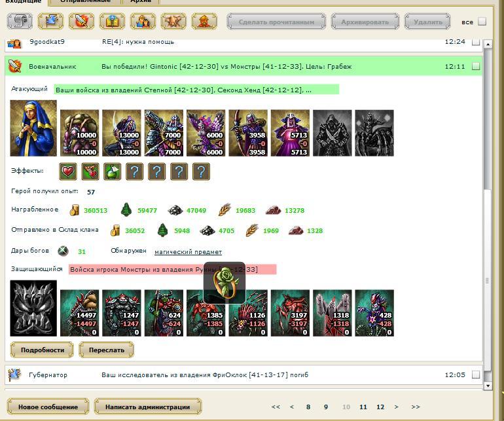Go to last page with >>
Screen dimensions: 504x421
[x=416, y=407]
